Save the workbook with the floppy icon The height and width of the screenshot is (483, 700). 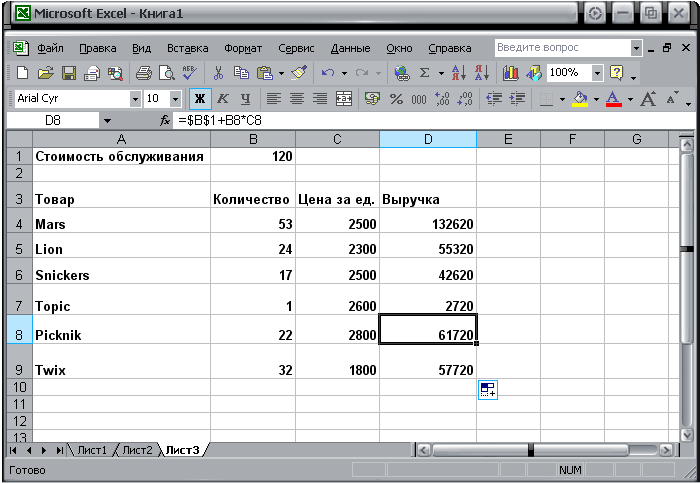point(69,72)
